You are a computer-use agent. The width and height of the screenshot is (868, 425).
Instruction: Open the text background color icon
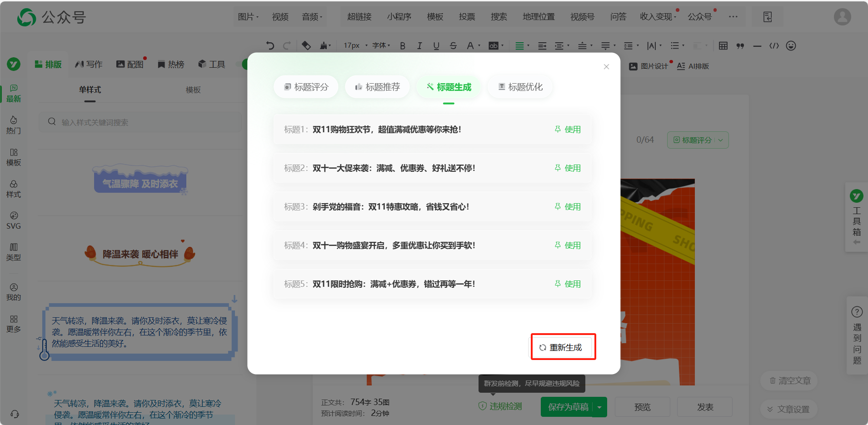494,46
